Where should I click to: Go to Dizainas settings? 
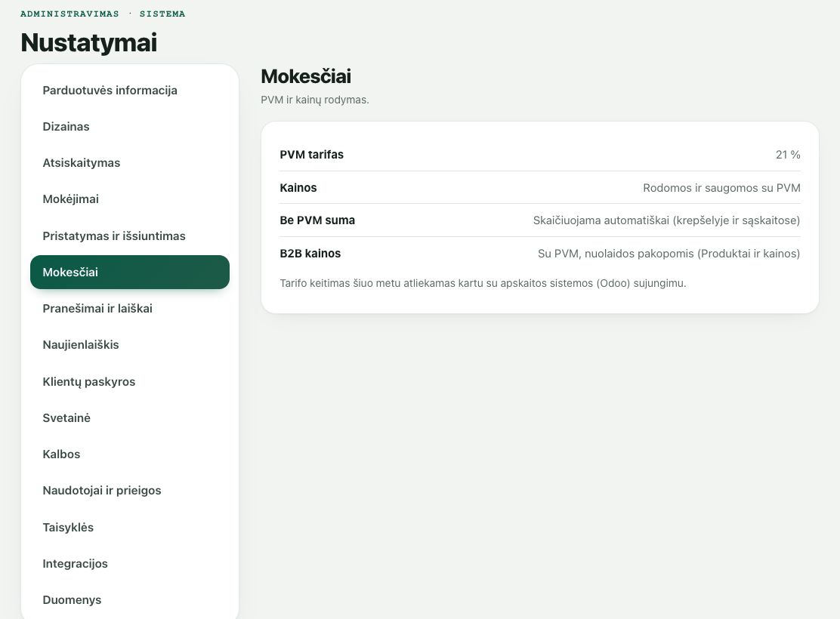(130, 127)
